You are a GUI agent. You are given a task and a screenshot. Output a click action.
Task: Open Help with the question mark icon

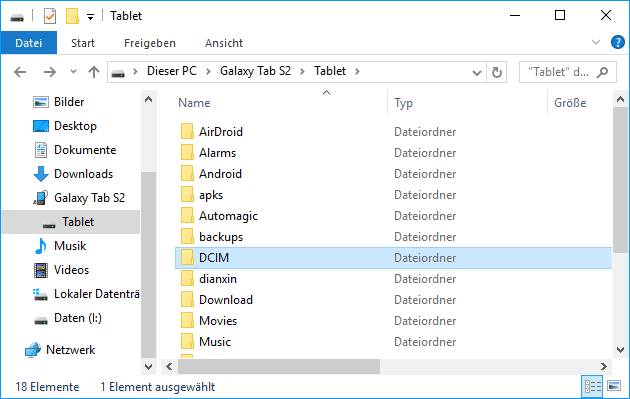(x=618, y=42)
